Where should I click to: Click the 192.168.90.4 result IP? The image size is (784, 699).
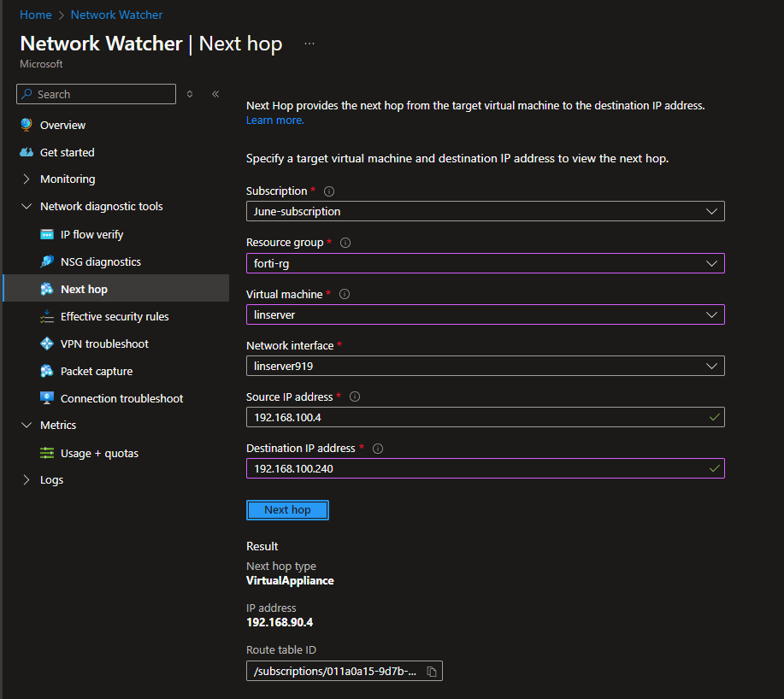point(280,623)
